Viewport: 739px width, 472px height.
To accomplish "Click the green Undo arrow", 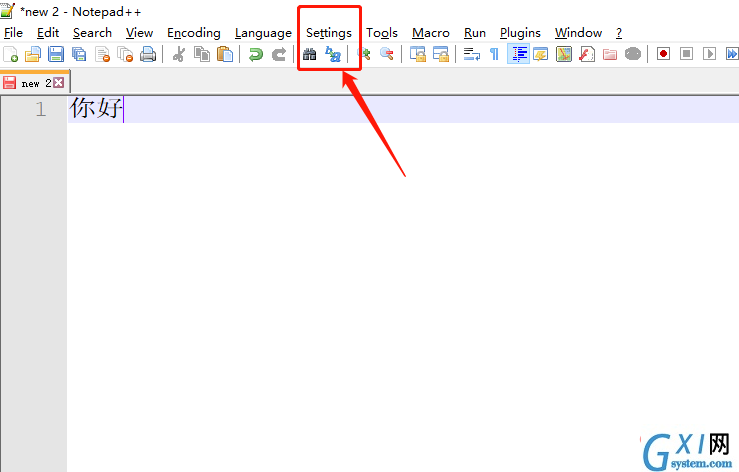I will pyautogui.click(x=255, y=54).
